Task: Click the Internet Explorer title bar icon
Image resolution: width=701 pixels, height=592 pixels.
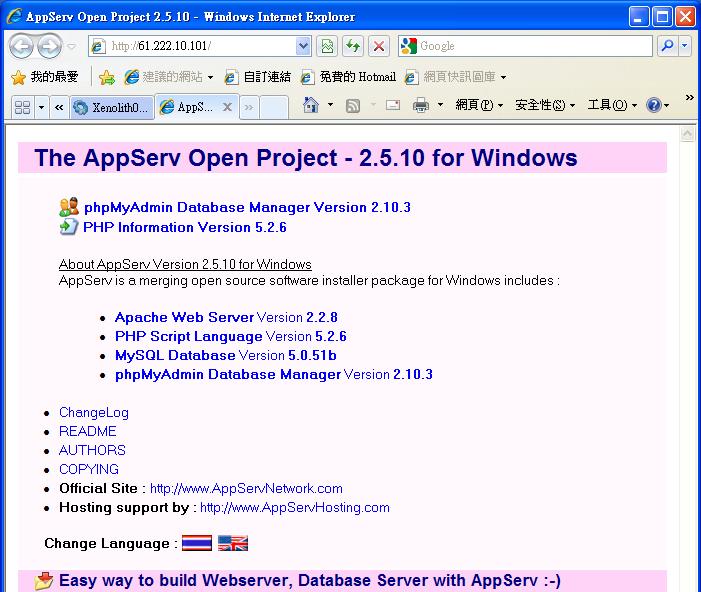Action: pos(14,16)
